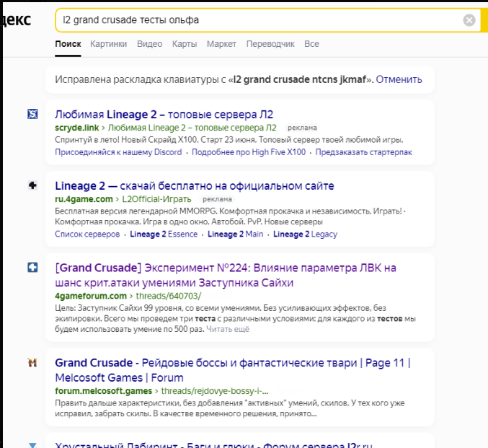488x448 pixels.
Task: Click the 4game Lineage 2 favicon
Action: coord(32,185)
